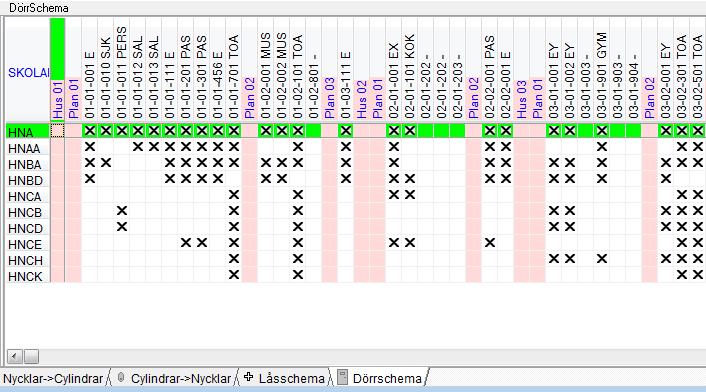Click the 01-01-011 PERS column header
The image size is (706, 392).
(122, 73)
